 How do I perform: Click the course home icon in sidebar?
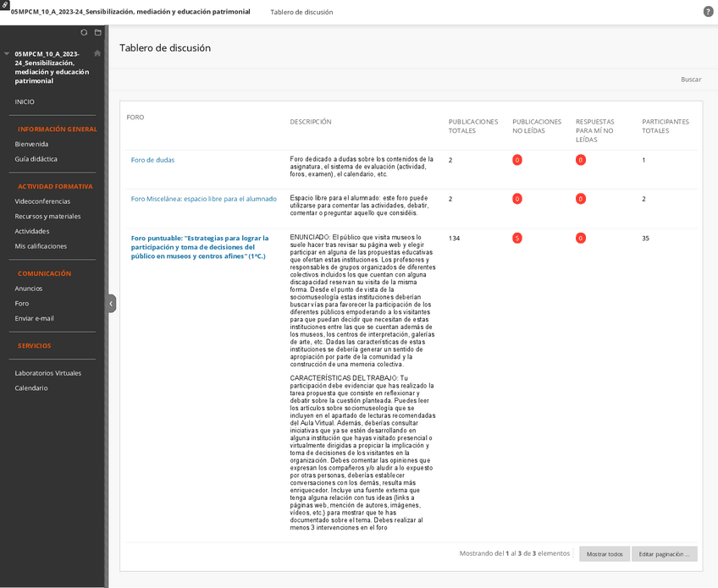click(x=97, y=53)
